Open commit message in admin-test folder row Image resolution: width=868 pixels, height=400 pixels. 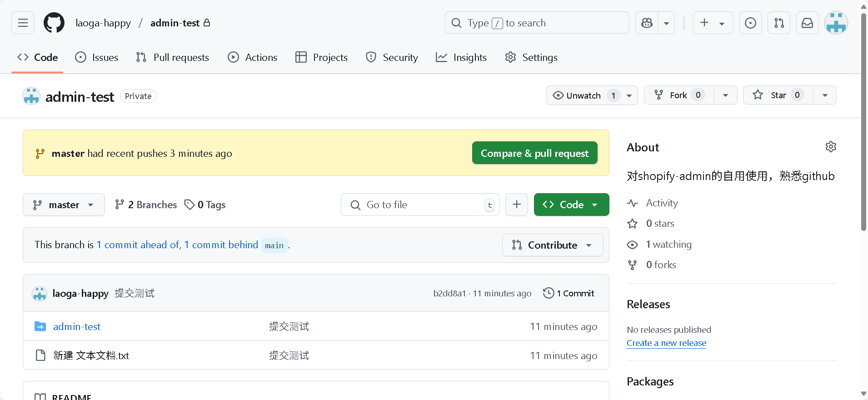click(x=289, y=326)
